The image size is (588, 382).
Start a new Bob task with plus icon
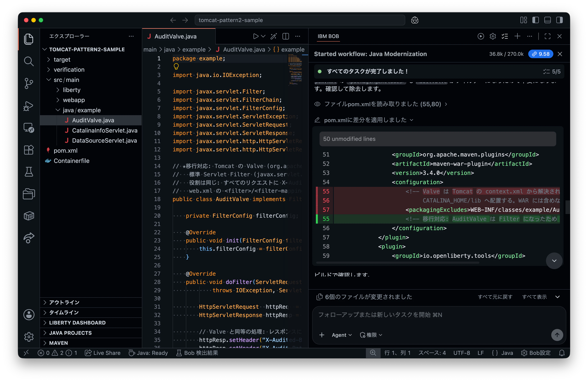517,36
